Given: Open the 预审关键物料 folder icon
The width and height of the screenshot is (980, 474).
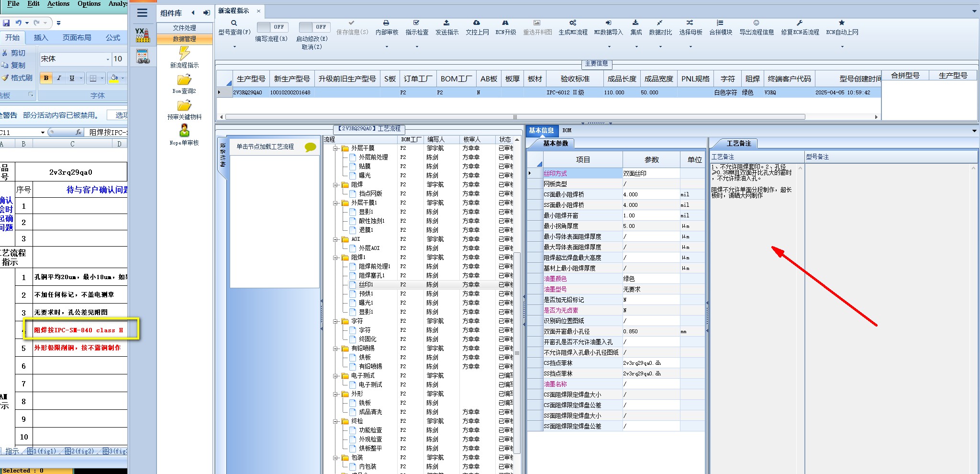Looking at the screenshot, I should [184, 106].
